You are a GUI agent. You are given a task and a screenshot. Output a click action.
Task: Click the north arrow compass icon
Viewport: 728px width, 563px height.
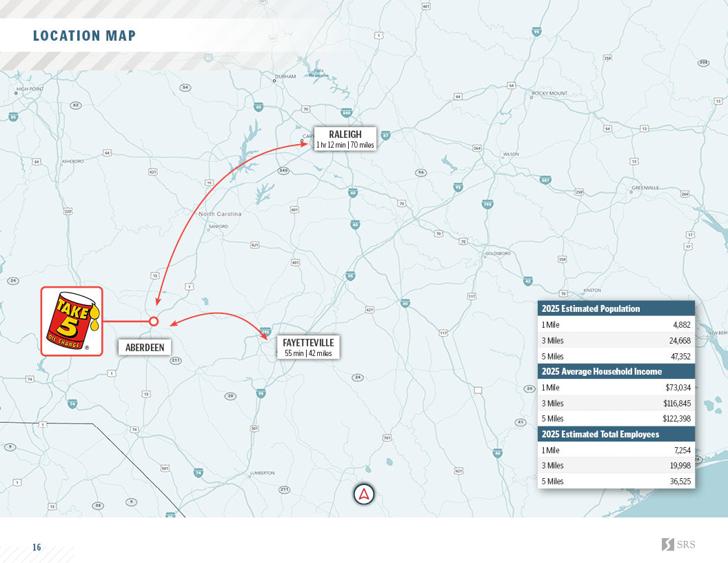pyautogui.click(x=363, y=494)
